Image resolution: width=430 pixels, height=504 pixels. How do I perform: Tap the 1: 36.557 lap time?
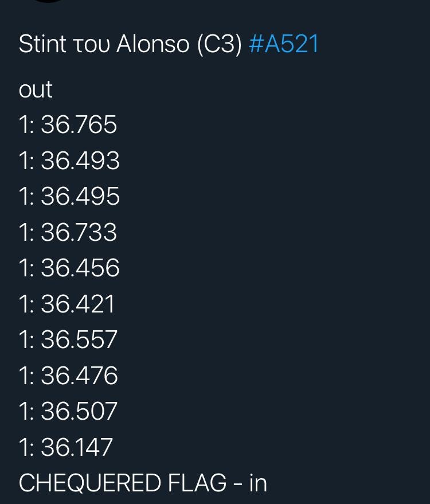(68, 339)
